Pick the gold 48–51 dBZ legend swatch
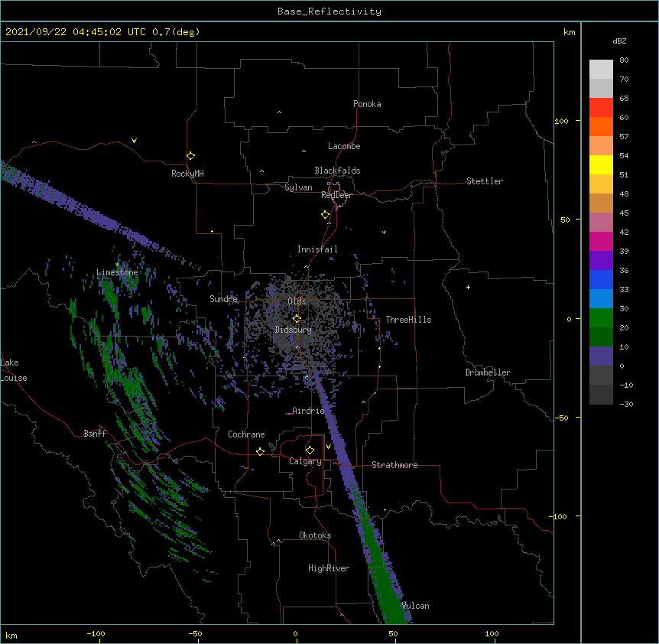Screen dimensions: 659x644 pos(601,184)
